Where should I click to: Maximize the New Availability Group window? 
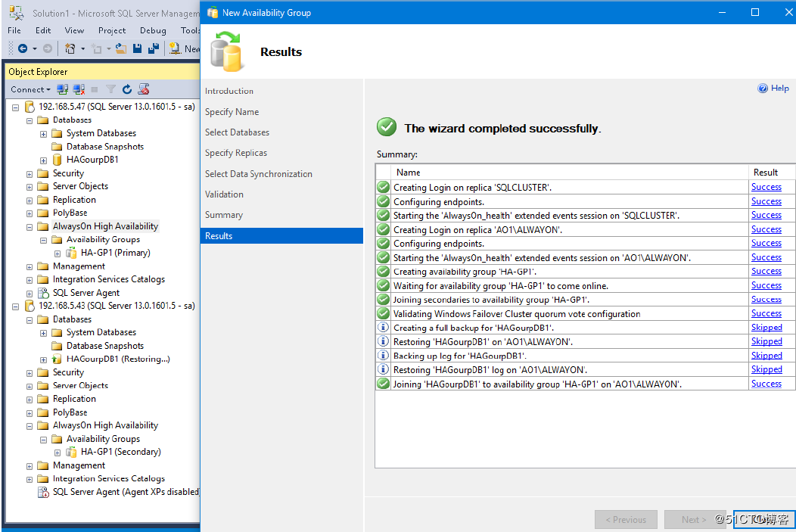point(755,12)
